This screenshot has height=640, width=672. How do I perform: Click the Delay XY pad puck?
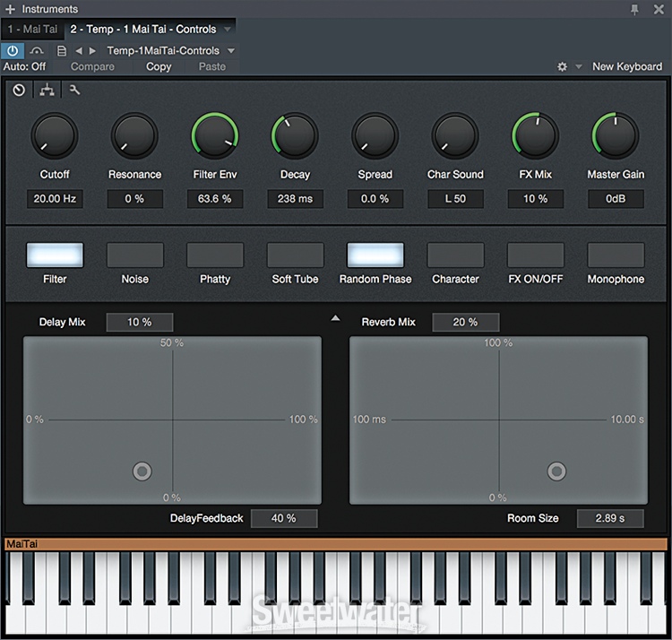[x=142, y=471]
